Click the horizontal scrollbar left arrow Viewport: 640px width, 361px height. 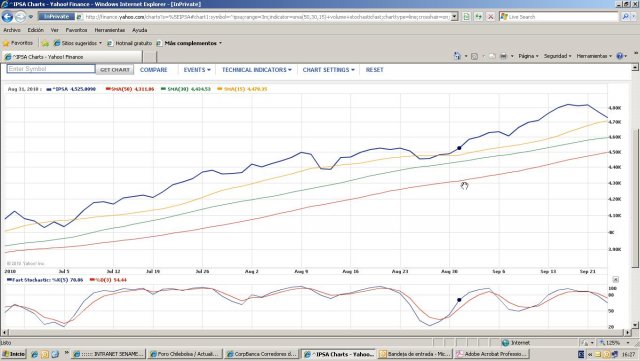[x=4, y=332]
